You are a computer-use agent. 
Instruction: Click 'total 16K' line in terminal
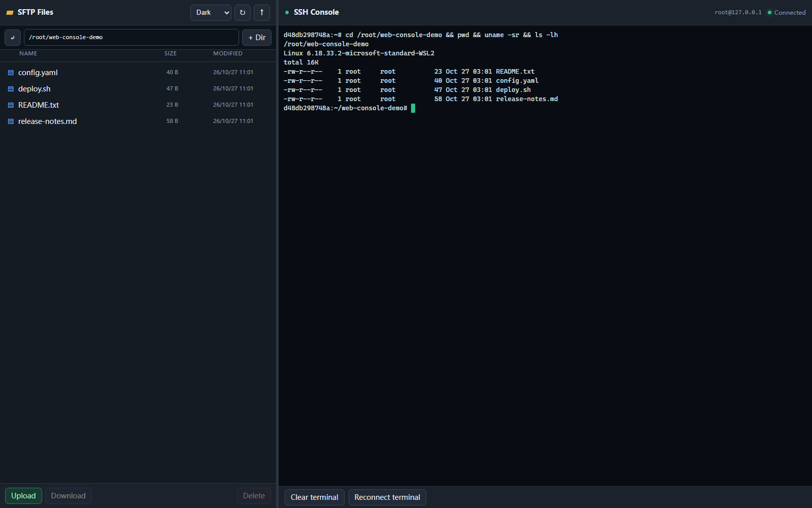pyautogui.click(x=301, y=62)
